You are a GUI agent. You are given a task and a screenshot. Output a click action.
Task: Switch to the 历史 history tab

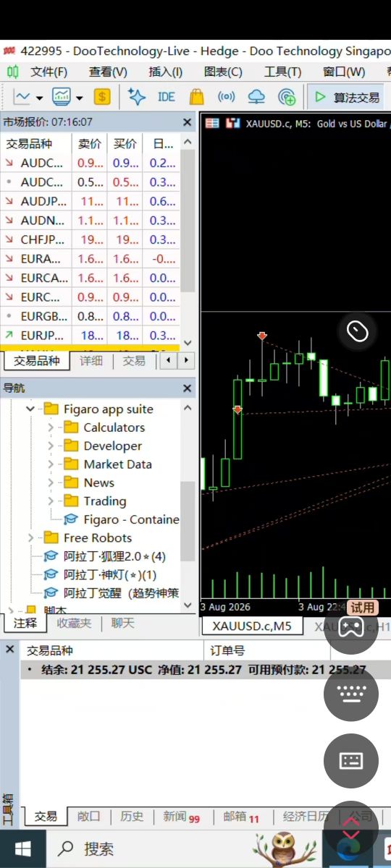[132, 816]
